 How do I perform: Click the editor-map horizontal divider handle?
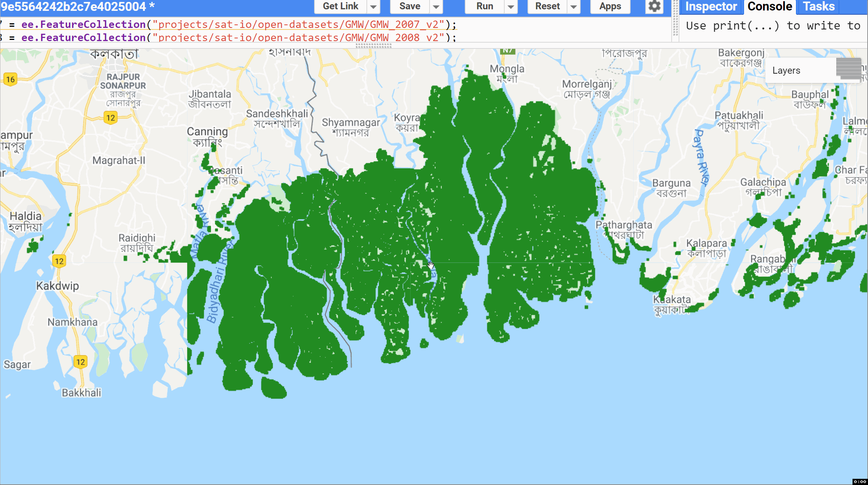point(373,45)
